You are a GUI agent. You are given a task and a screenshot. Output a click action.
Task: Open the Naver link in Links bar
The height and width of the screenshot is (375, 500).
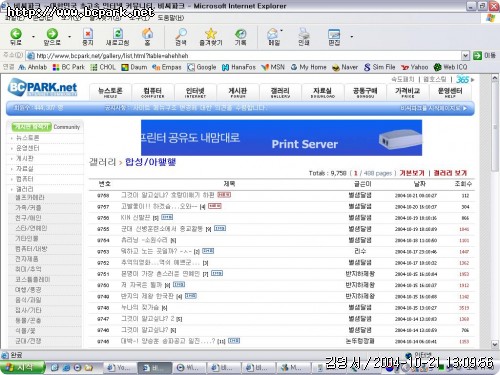click(x=345, y=67)
